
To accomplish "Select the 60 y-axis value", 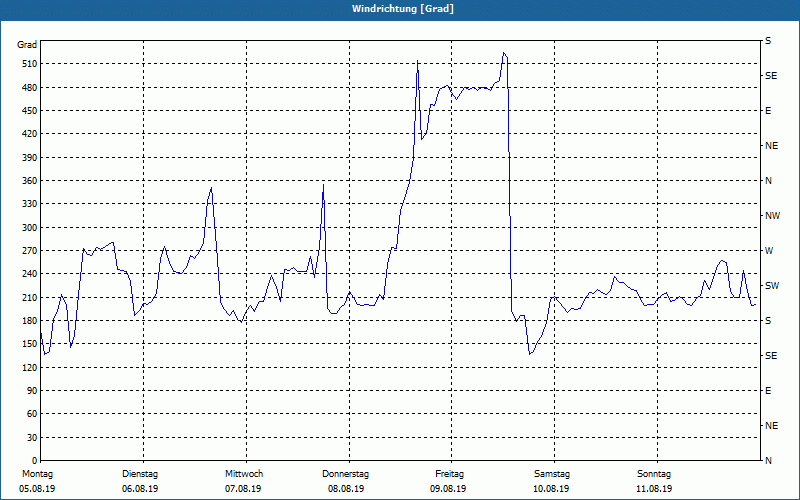I will point(33,414).
